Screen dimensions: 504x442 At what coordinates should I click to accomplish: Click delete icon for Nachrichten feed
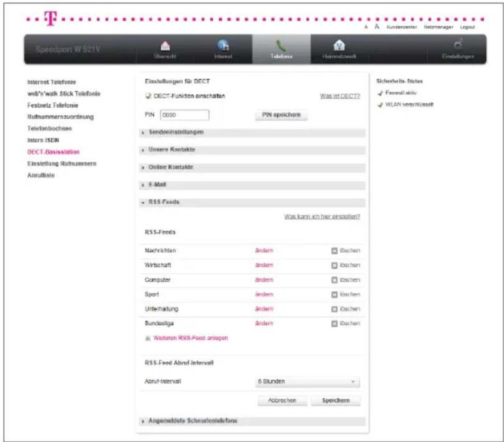tap(334, 251)
